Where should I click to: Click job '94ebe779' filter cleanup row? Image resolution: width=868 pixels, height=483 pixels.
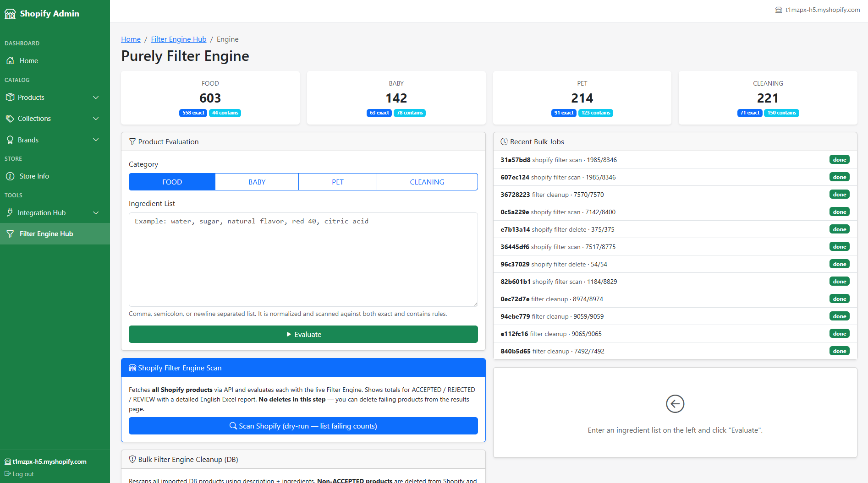675,316
